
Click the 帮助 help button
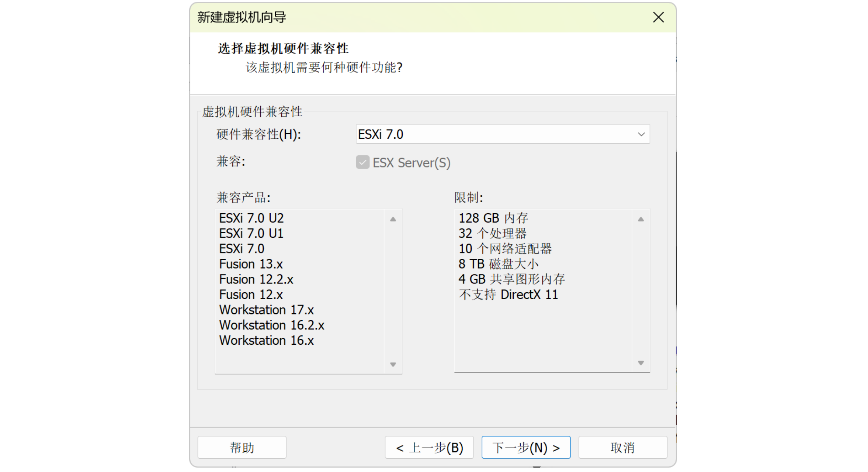[x=242, y=448]
